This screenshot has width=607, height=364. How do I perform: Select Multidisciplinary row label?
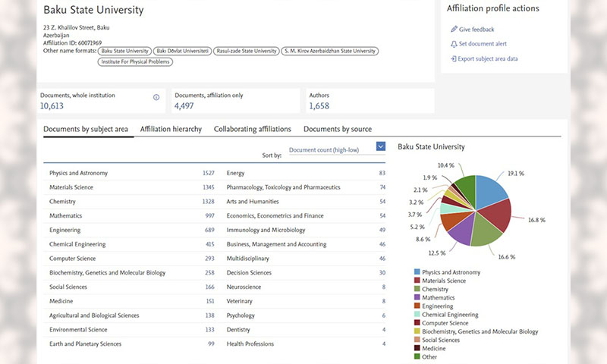tap(248, 259)
